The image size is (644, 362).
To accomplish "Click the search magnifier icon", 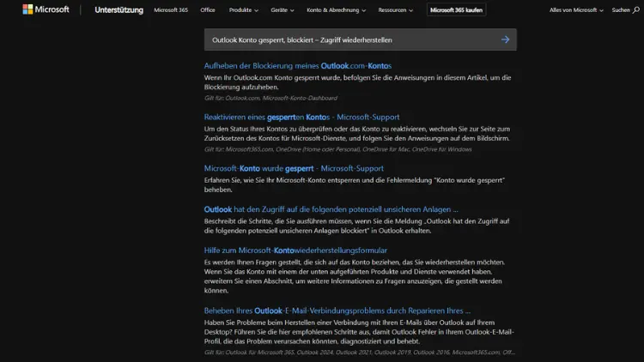I will point(635,9).
